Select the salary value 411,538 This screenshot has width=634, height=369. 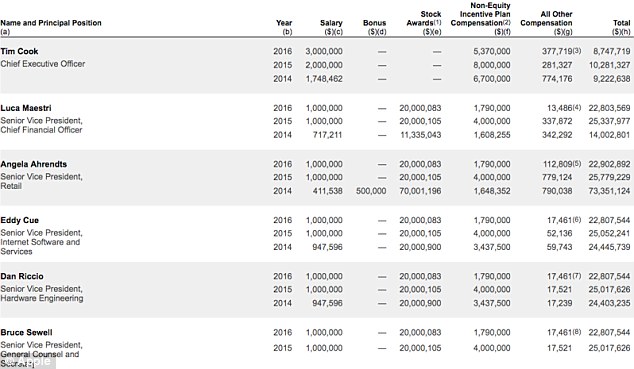[328, 191]
